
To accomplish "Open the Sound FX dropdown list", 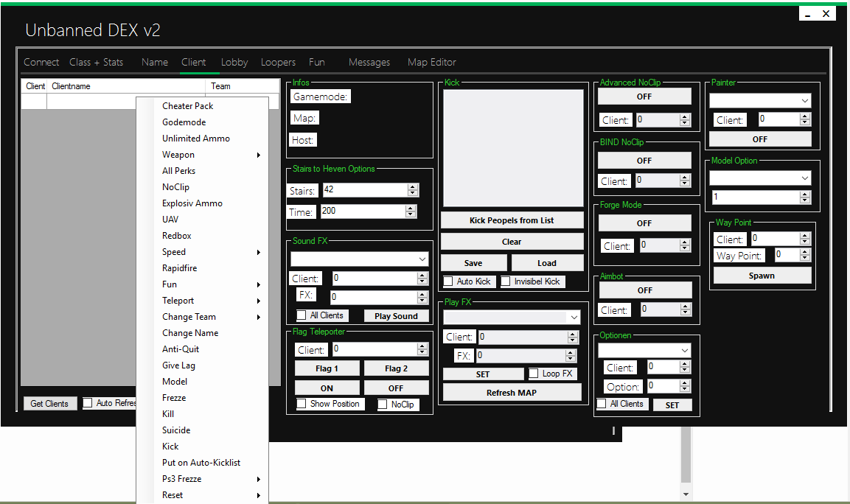I will [x=422, y=259].
